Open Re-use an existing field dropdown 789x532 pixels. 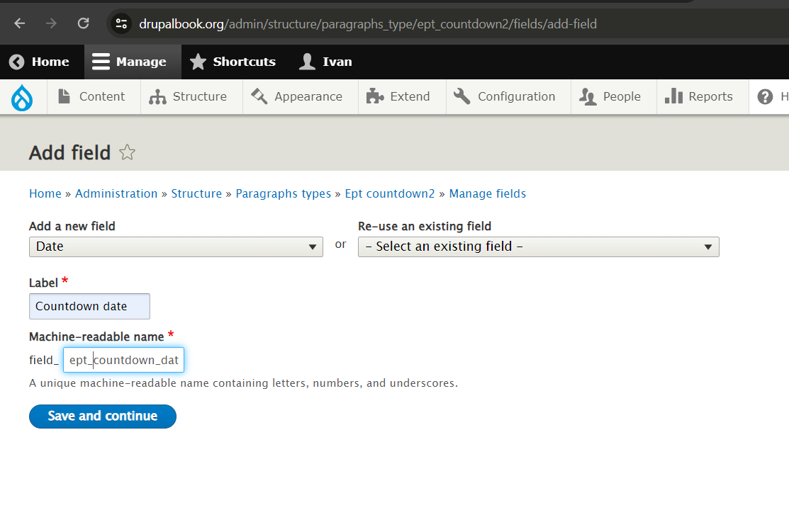coord(538,247)
